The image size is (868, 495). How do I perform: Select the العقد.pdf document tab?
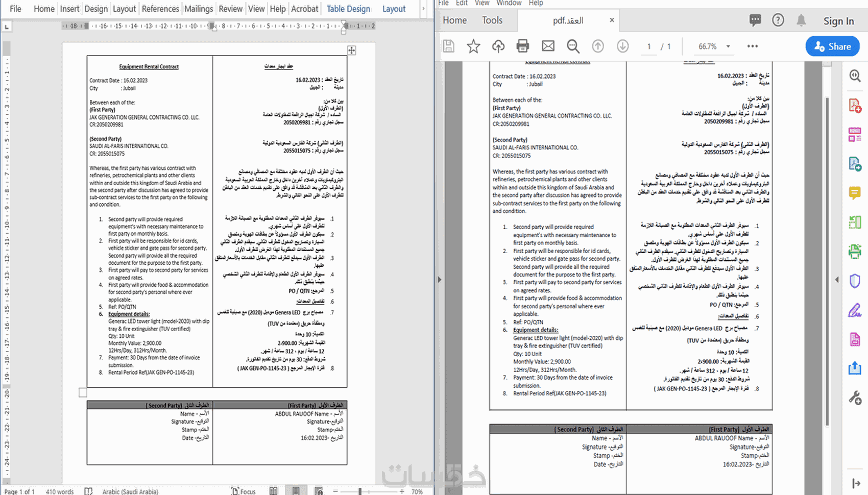[x=568, y=20]
